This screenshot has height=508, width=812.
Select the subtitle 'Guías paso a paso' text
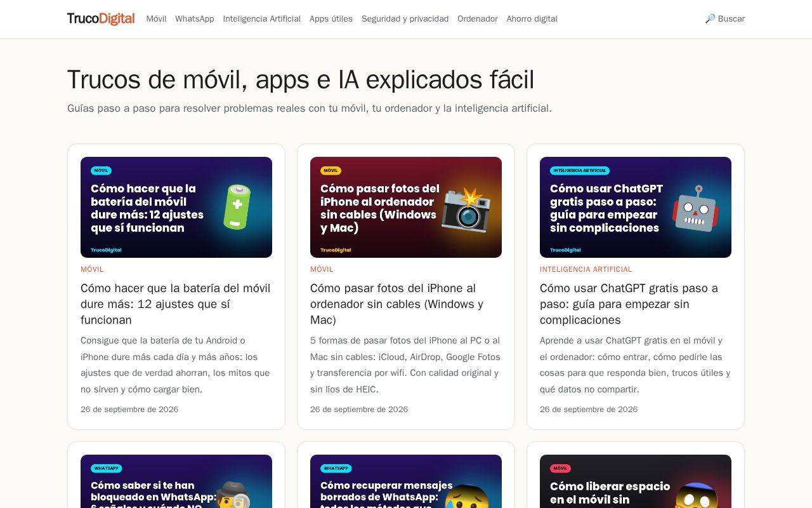click(310, 109)
